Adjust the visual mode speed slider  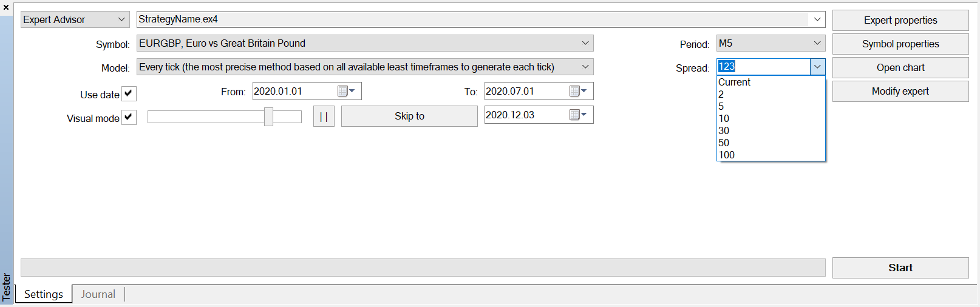268,116
